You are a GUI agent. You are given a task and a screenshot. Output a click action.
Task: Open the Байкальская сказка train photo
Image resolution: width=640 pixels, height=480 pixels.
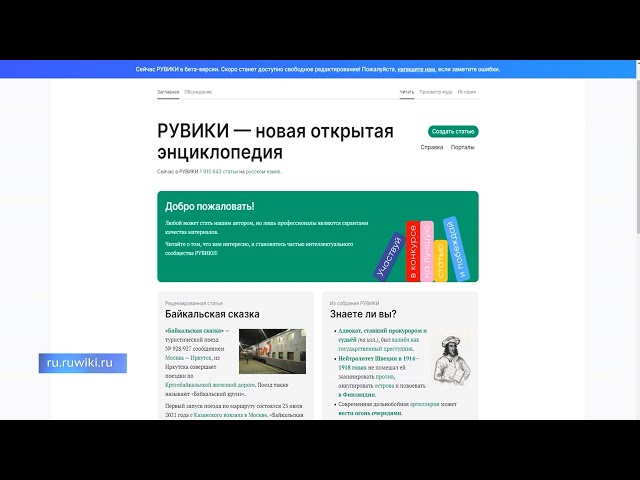[x=272, y=351]
